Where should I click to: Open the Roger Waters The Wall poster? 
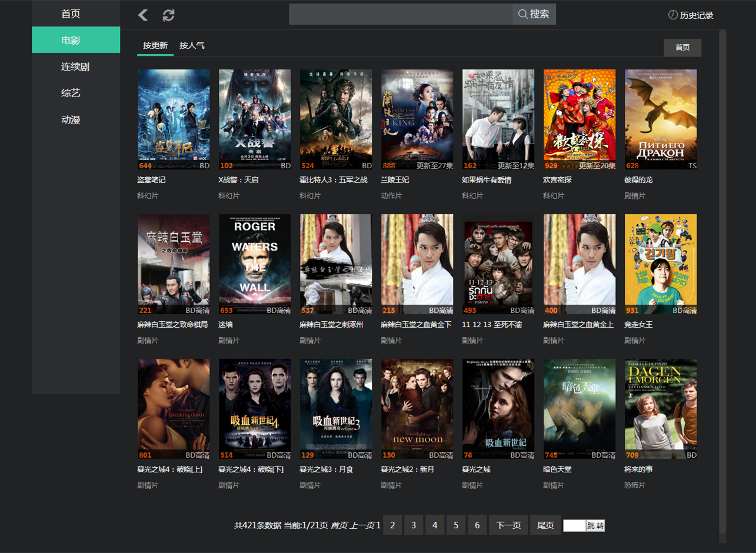pos(255,264)
